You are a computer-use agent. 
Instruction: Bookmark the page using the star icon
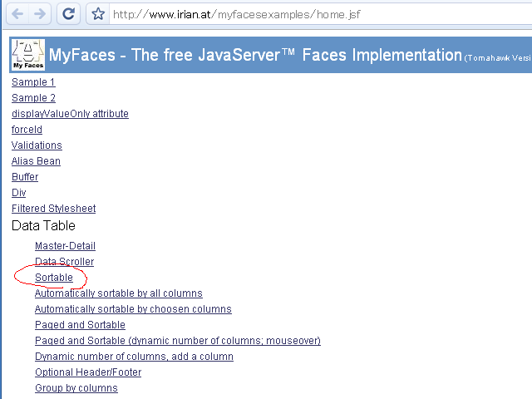tap(98, 14)
